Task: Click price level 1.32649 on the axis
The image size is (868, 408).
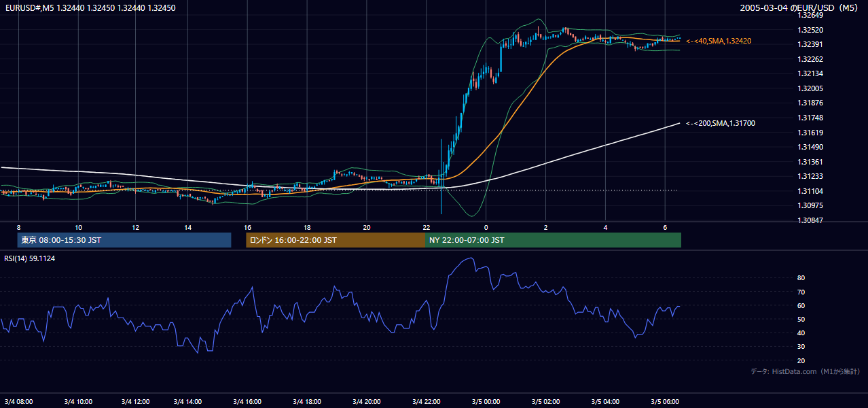Action: [810, 15]
